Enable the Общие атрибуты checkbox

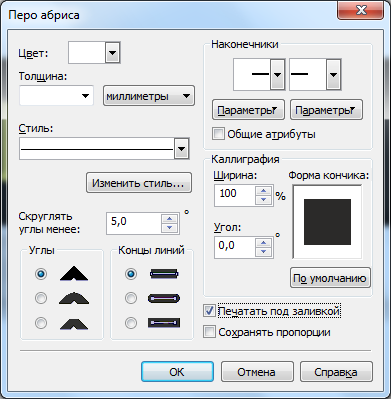(218, 134)
